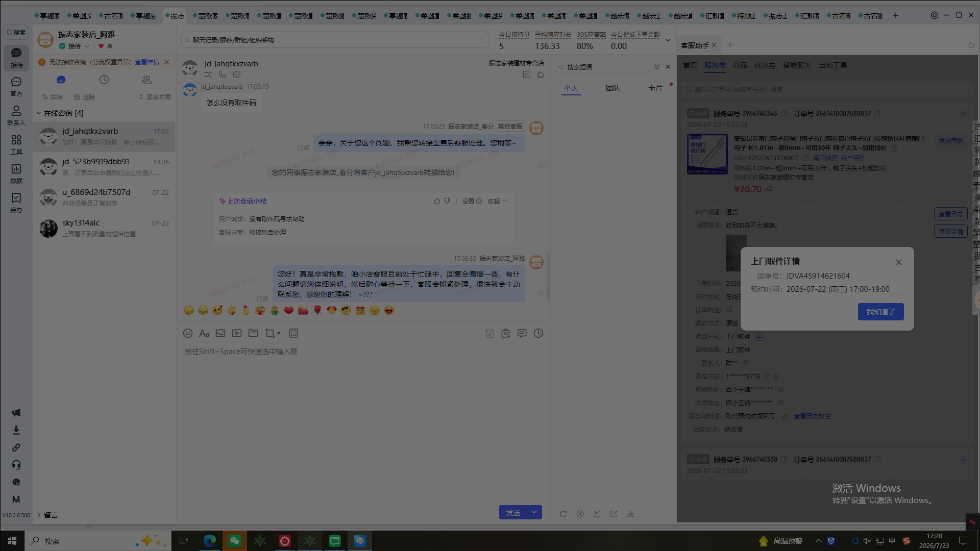The image size is (980, 551).
Task: Thumbs up the 上次会话小结 summary
Action: [x=437, y=201]
